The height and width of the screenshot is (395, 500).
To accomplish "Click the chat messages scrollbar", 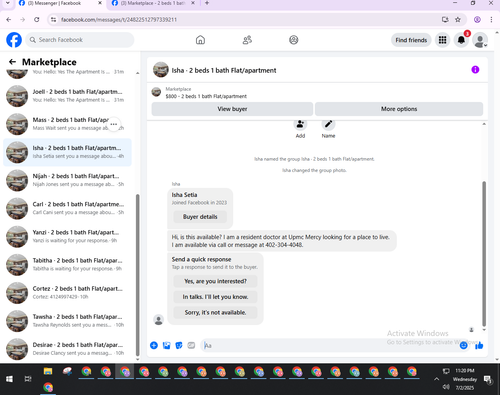I will click(x=484, y=254).
